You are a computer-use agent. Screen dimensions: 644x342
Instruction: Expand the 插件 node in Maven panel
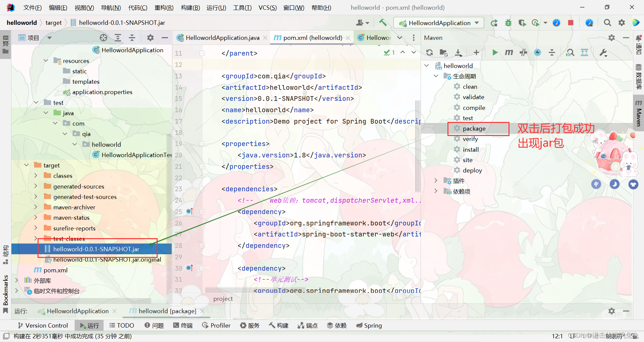[436, 181]
